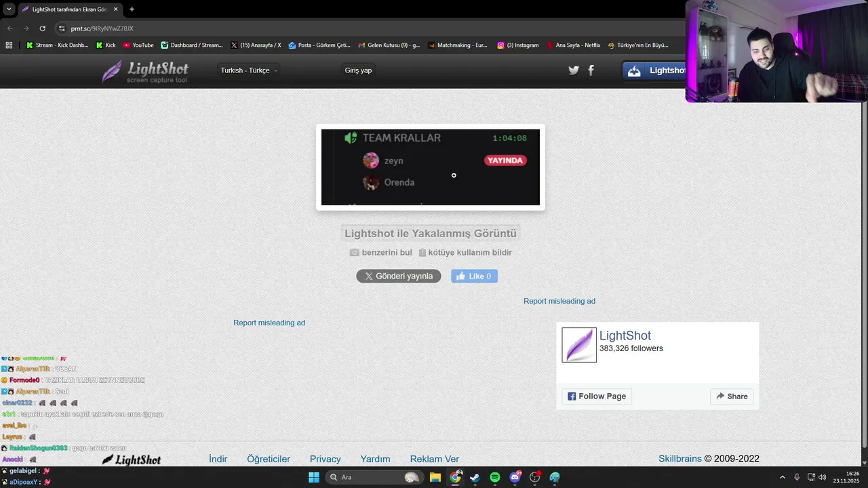Open the Turkish - Türkçe language dropdown

tap(249, 70)
